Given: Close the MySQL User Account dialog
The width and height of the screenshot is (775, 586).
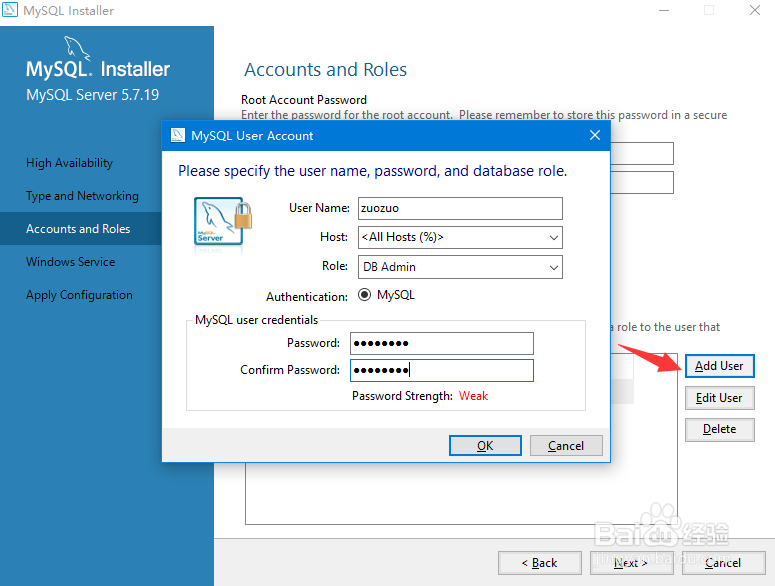Looking at the screenshot, I should pyautogui.click(x=595, y=135).
